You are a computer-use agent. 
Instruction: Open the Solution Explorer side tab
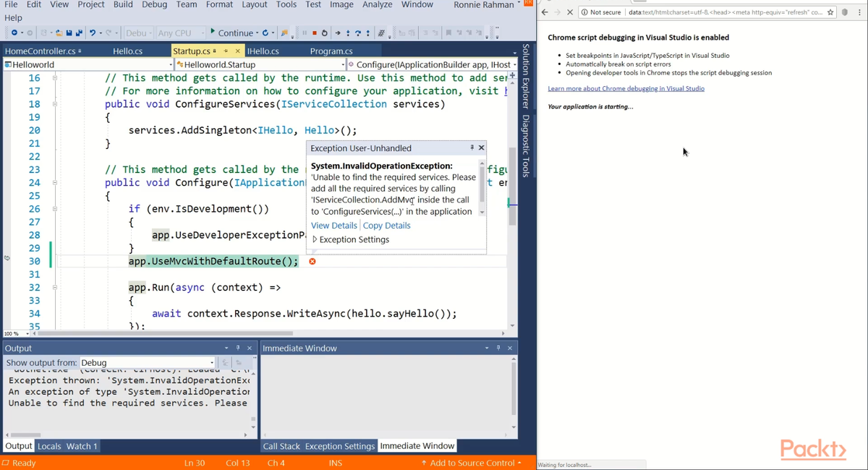(x=526, y=77)
